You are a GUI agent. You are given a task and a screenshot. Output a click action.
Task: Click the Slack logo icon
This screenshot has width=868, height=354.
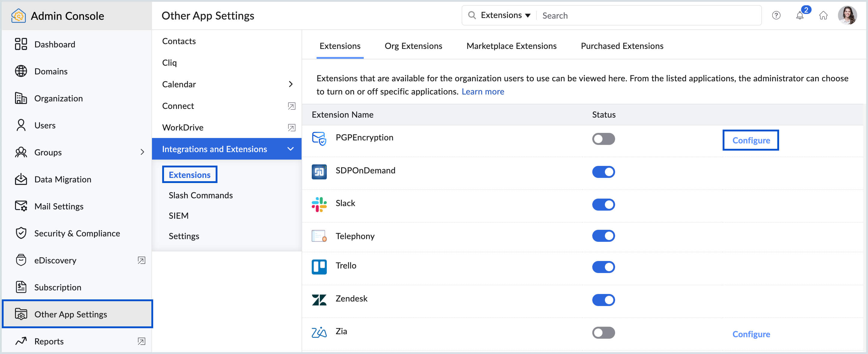[319, 204]
